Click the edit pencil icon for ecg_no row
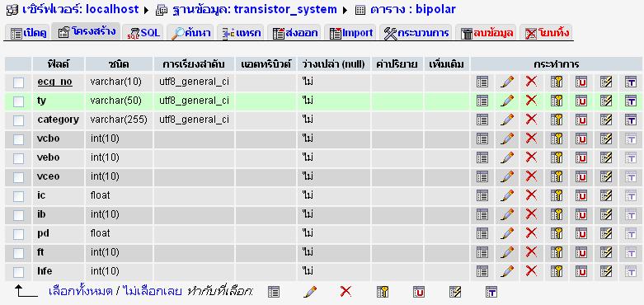Image resolution: width=644 pixels, height=305 pixels. (507, 82)
